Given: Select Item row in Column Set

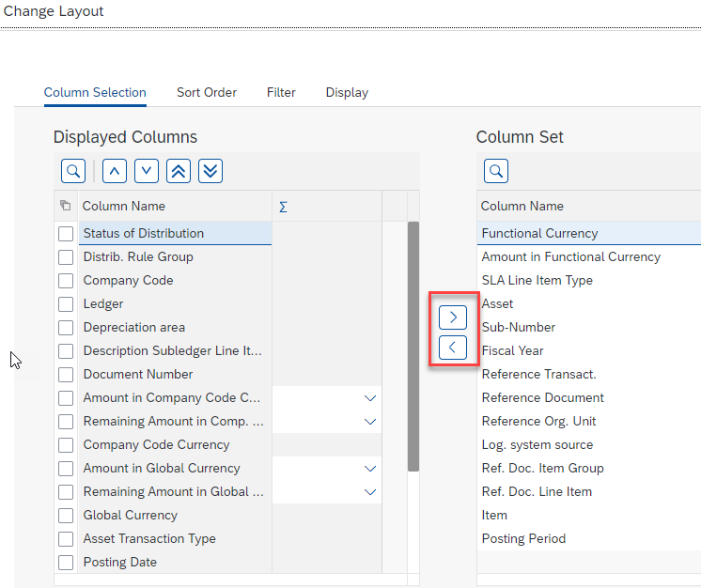Looking at the screenshot, I should pos(589,515).
